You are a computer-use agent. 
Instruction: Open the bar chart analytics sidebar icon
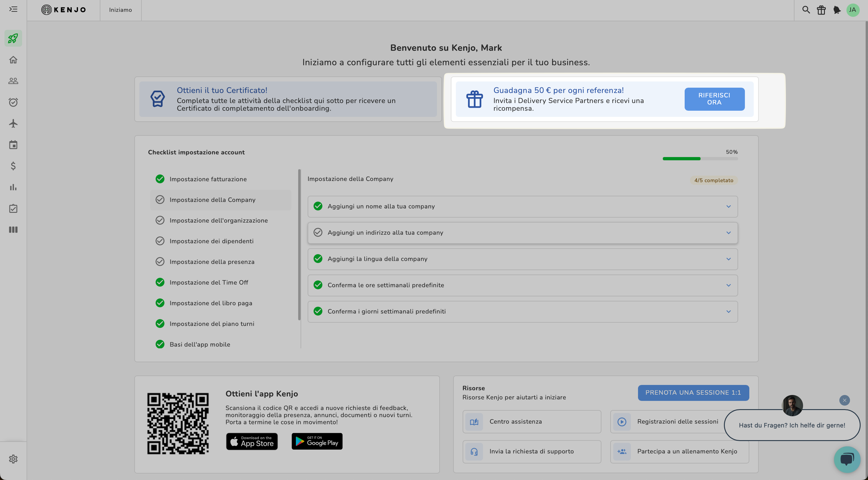13,187
